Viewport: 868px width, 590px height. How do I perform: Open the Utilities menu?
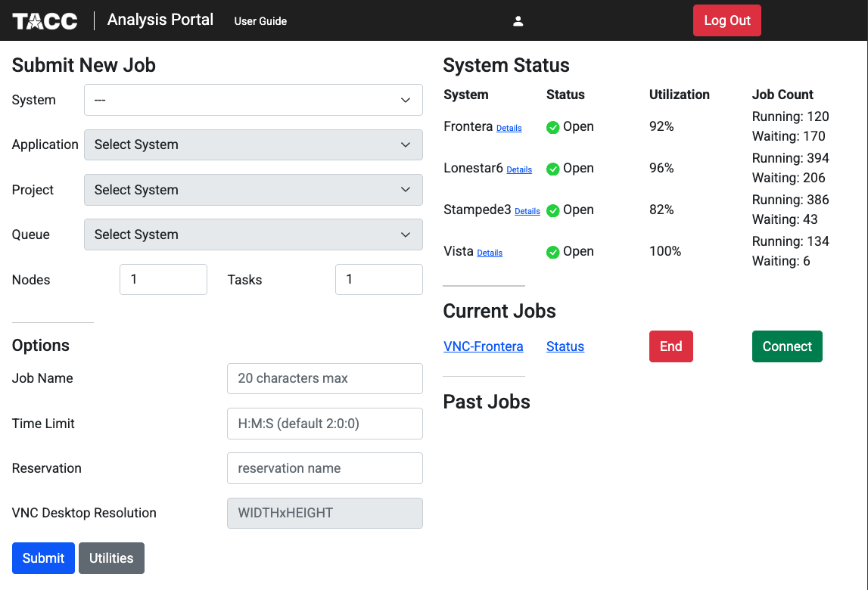click(111, 558)
